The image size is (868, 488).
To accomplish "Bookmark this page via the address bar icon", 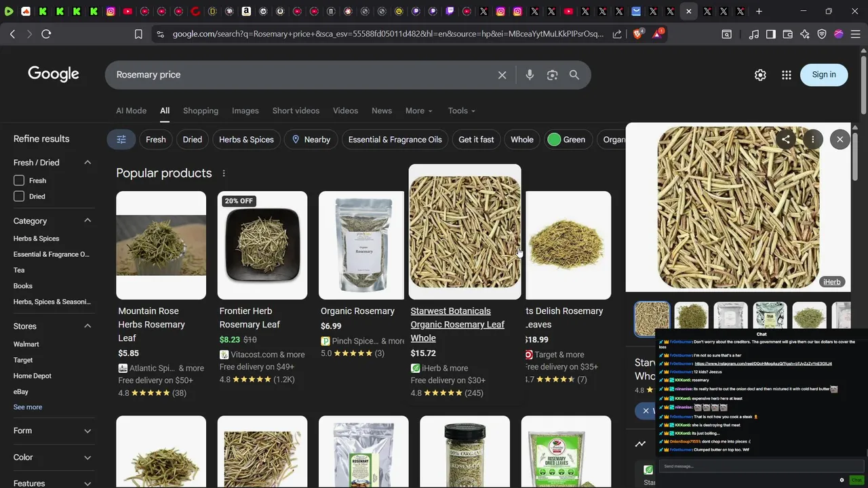I will pyautogui.click(x=138, y=34).
